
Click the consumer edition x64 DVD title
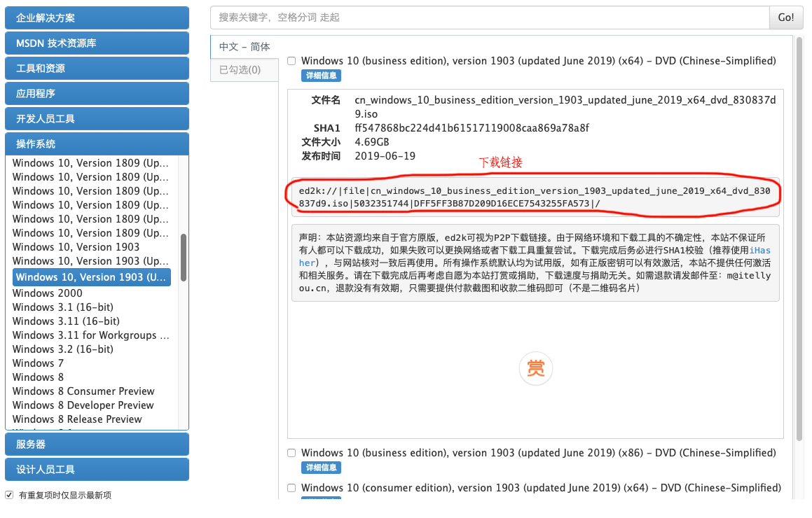pyautogui.click(x=541, y=487)
